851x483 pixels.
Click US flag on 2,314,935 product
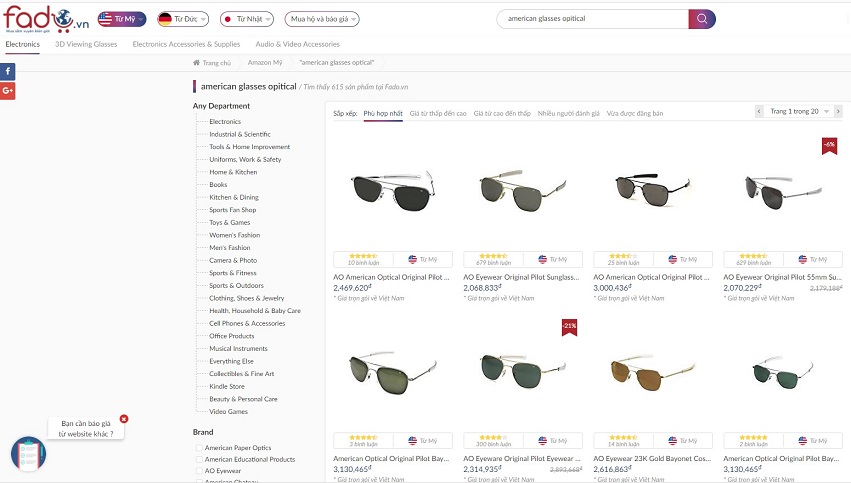pos(543,441)
